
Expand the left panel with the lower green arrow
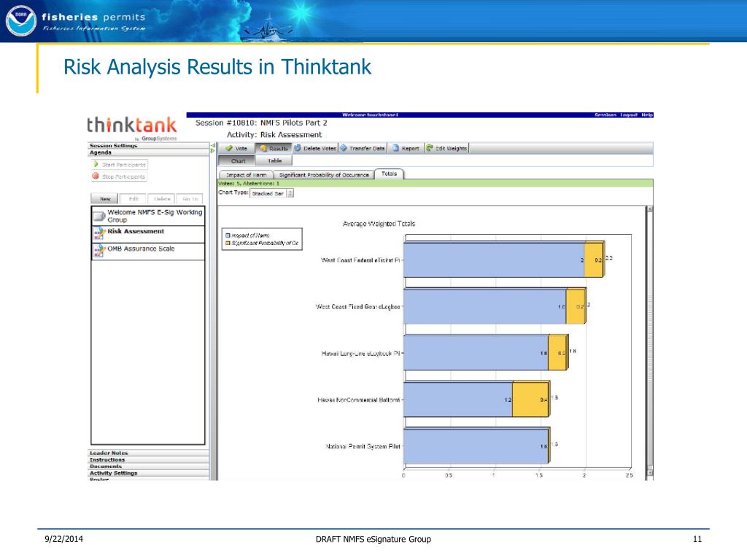[x=213, y=151]
